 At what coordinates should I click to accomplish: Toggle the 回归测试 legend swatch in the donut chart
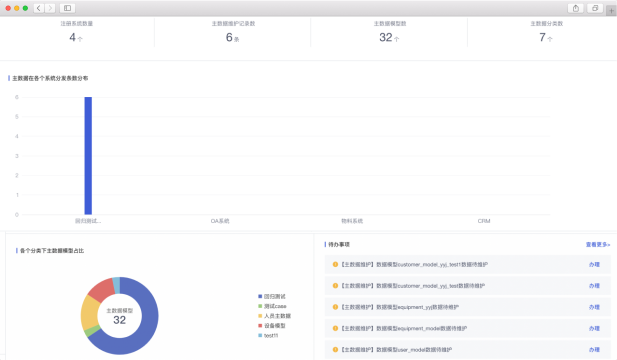click(x=260, y=296)
